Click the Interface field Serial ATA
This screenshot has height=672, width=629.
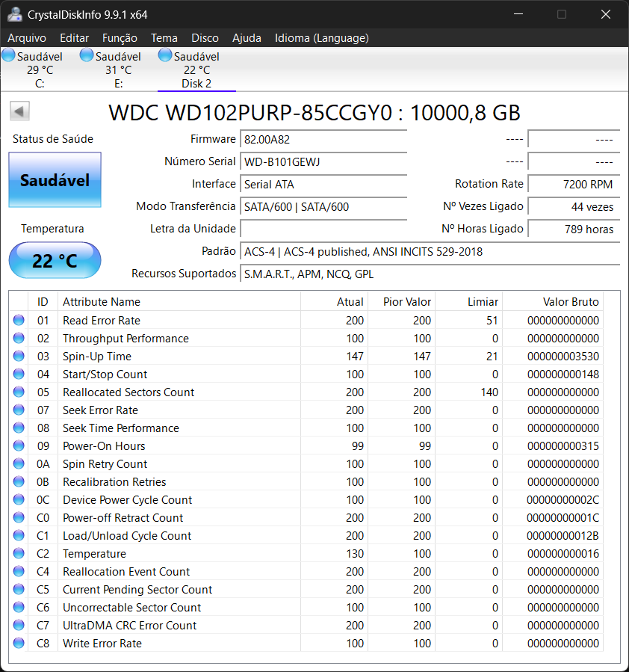click(x=323, y=184)
